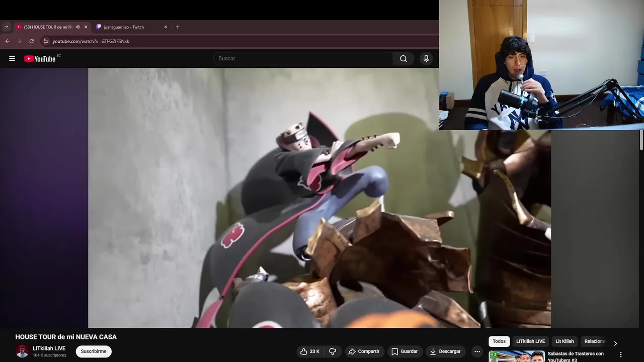Click the search magnifier button
644x362 pixels.
click(x=404, y=59)
